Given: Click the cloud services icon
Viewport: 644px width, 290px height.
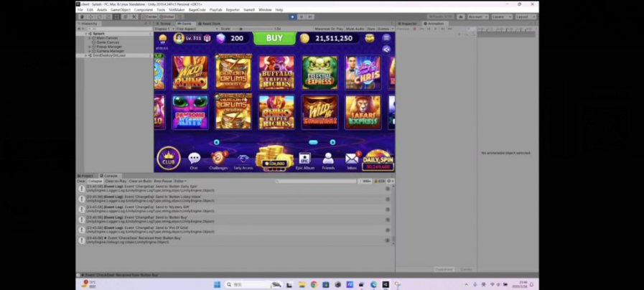Looking at the screenshot, I should pyautogui.click(x=460, y=17).
